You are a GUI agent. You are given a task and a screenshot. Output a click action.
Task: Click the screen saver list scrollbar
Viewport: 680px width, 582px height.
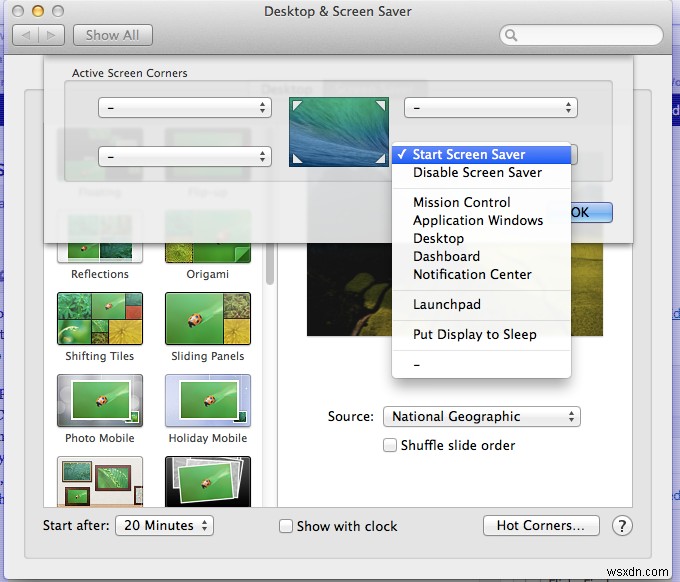click(x=270, y=264)
